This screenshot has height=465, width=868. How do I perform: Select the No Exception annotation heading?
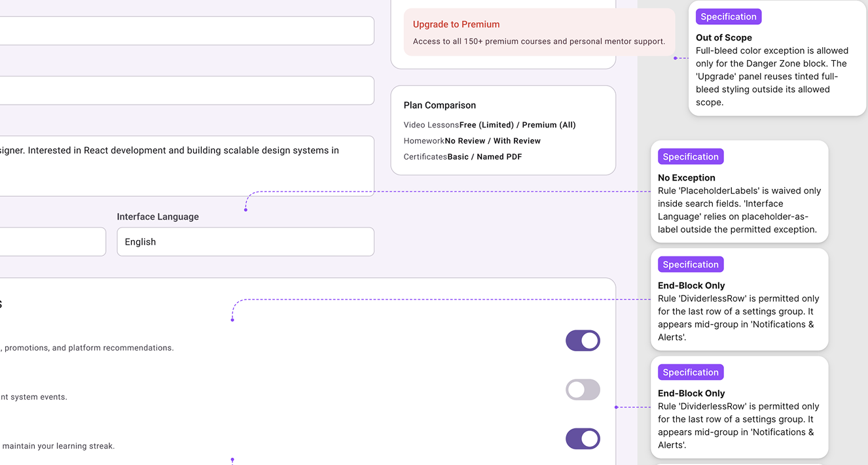[x=687, y=178]
